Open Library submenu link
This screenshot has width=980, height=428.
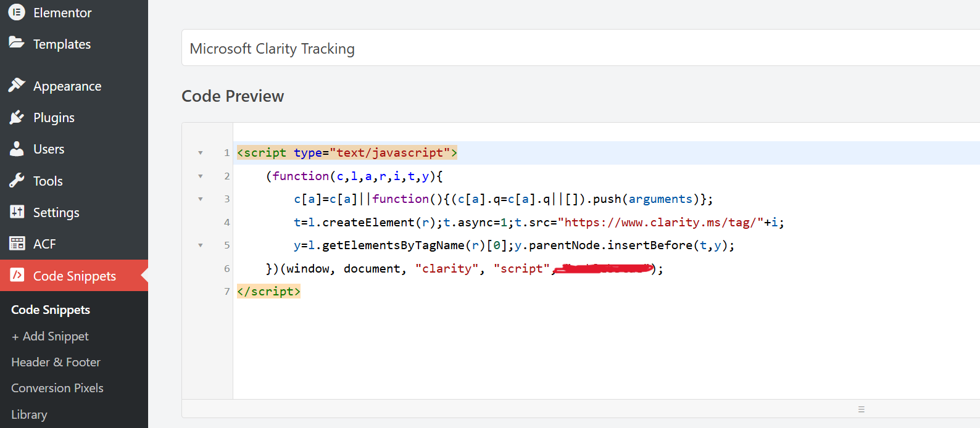tap(29, 414)
